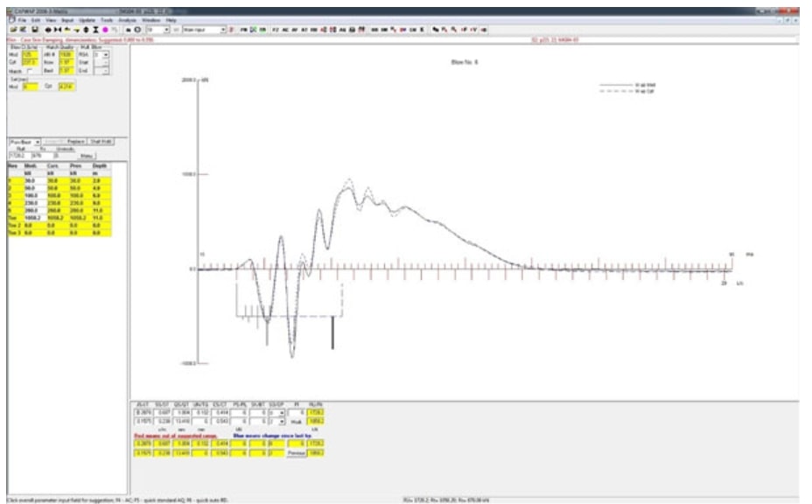
Task: Click the first row resistance input cell
Action: (35, 179)
